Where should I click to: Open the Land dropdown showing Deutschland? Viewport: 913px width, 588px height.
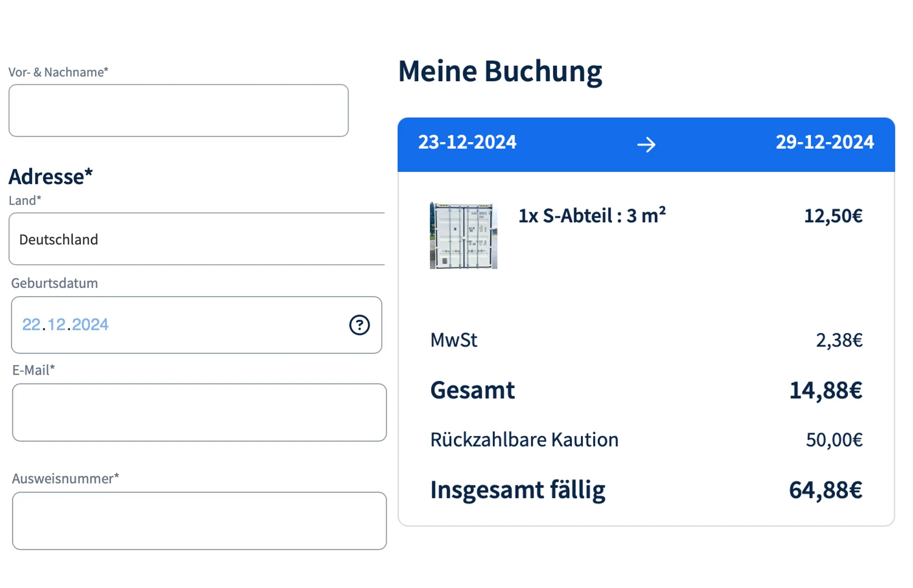[x=196, y=239]
